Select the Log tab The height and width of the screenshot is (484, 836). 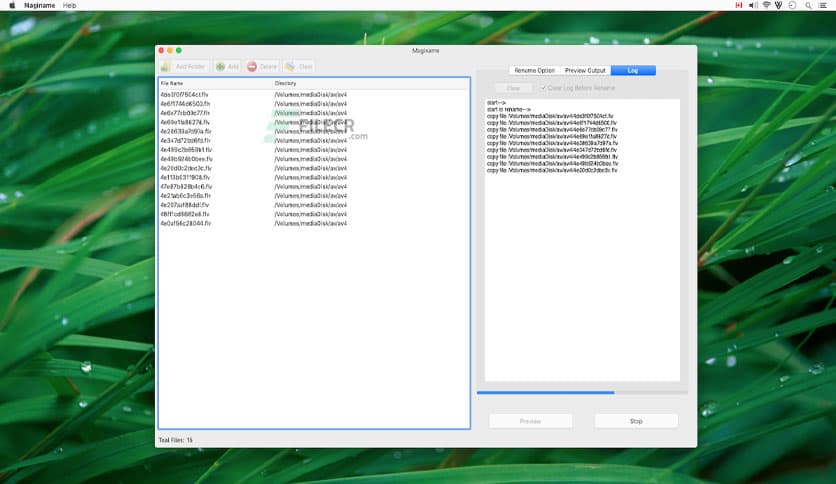pos(634,71)
